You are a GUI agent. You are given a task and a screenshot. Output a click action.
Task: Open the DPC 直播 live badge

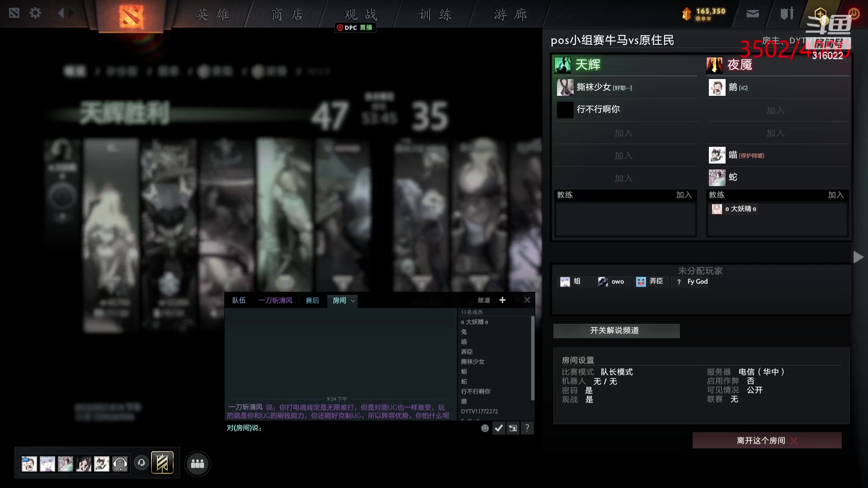click(355, 28)
